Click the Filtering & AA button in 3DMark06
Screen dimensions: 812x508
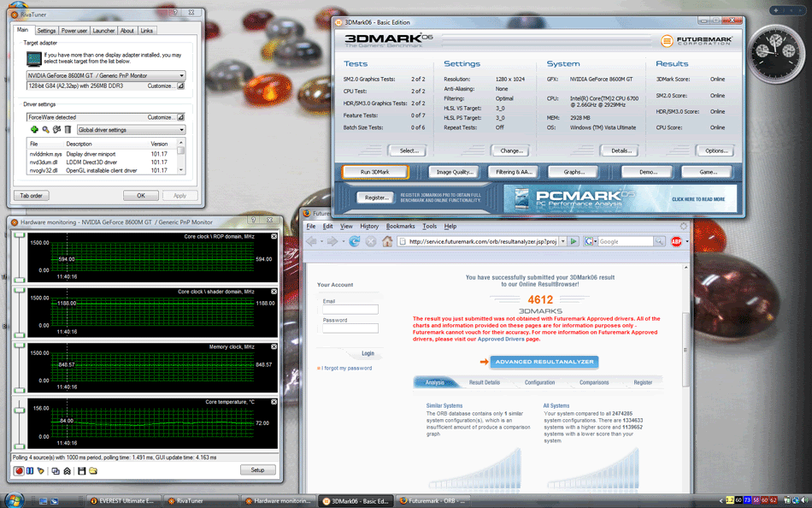(514, 172)
